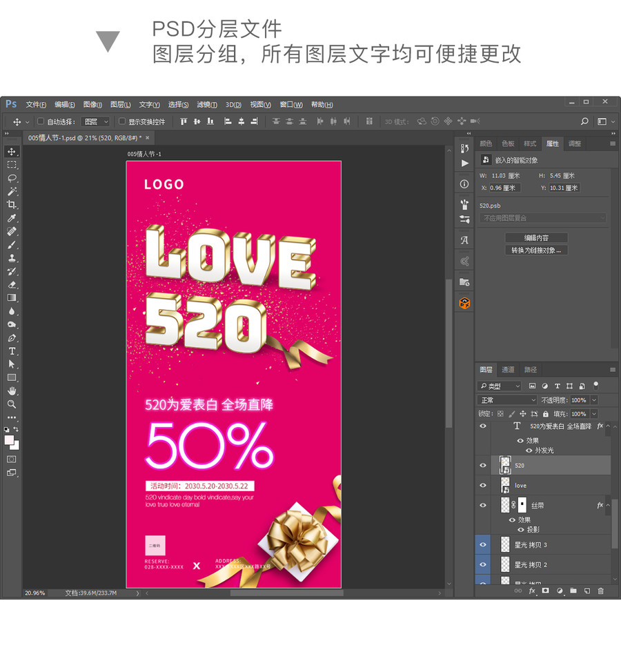The height and width of the screenshot is (672, 621).
Task: Click the 转换为链接对象 button
Action: pyautogui.click(x=536, y=250)
